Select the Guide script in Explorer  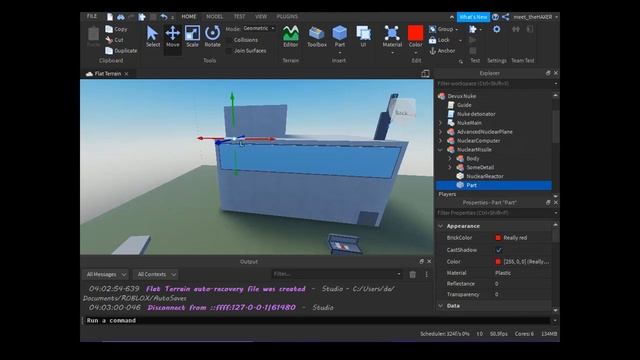(464, 105)
